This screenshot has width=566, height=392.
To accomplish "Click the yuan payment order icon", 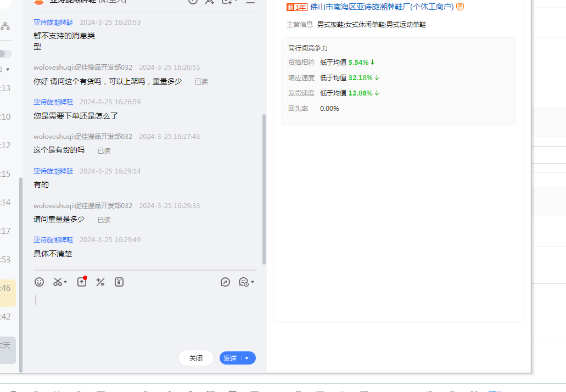I will (119, 282).
